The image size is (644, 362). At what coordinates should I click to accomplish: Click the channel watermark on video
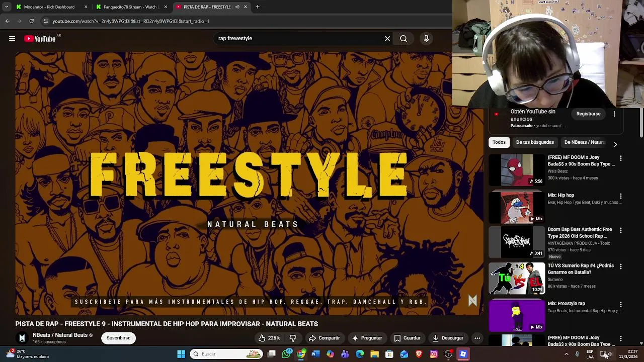tap(472, 301)
